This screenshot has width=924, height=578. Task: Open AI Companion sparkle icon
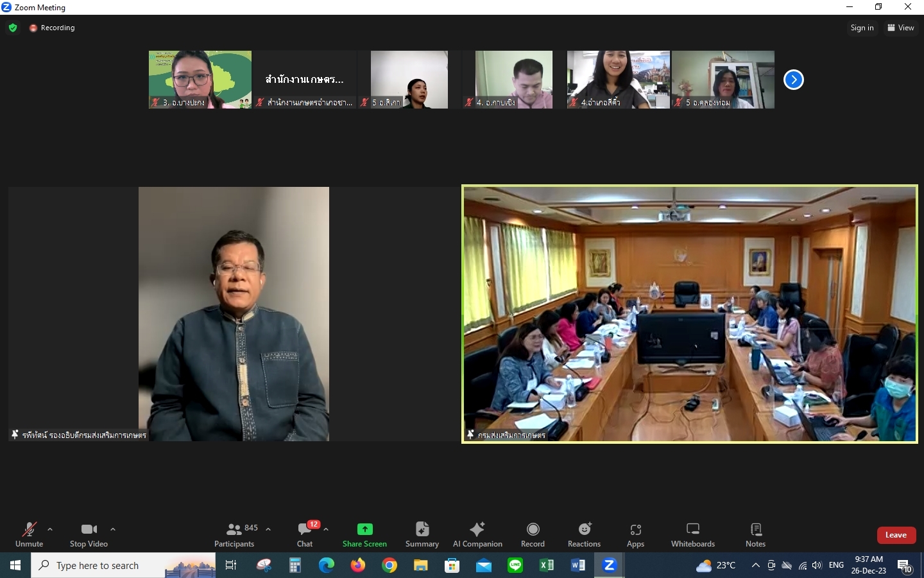[x=477, y=530]
